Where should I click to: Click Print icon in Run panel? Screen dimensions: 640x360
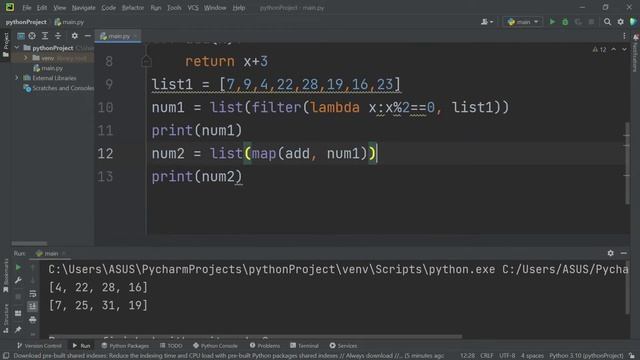point(33,319)
